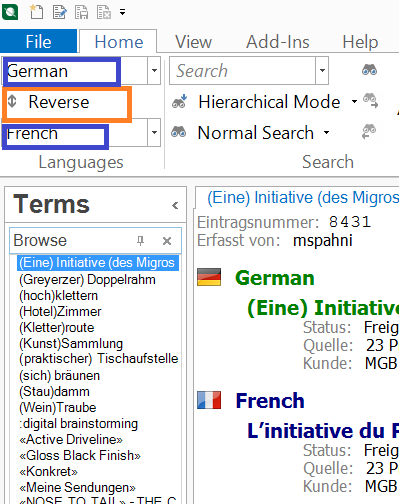
Task: Pin the Browse pane with the pushpin icon
Action: click(x=140, y=240)
